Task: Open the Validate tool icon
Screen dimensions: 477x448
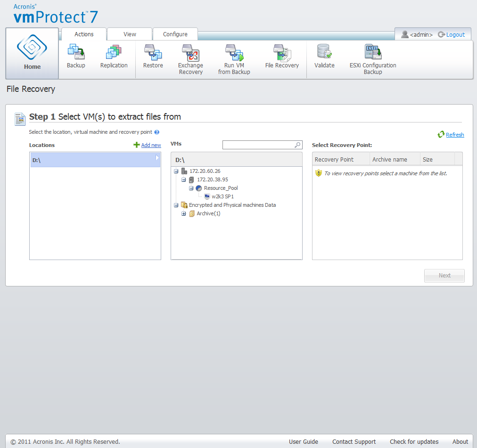Action: click(x=324, y=51)
